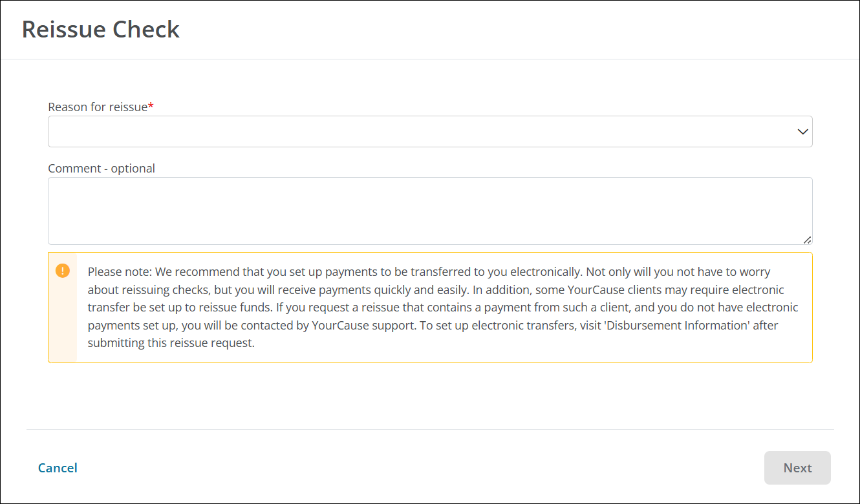
Task: Click the orange warning exclamation icon
Action: click(63, 271)
